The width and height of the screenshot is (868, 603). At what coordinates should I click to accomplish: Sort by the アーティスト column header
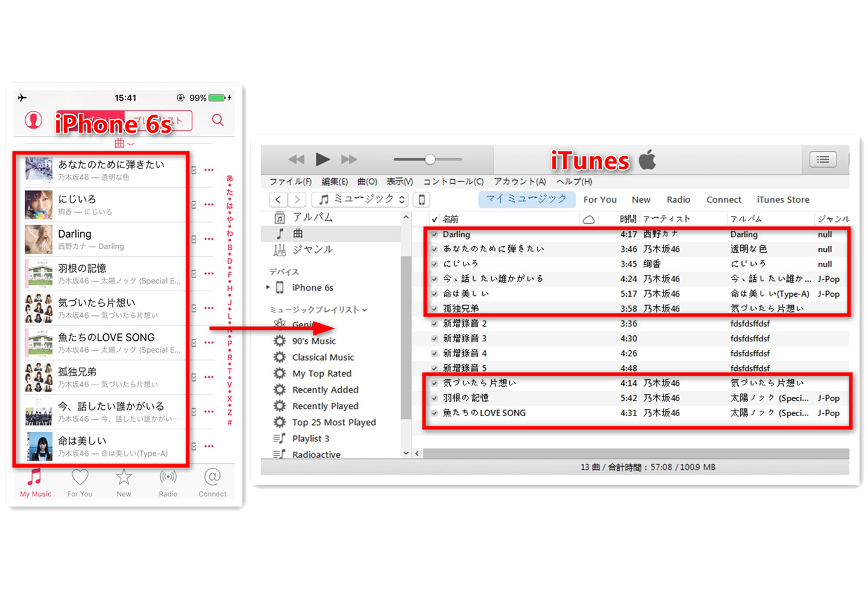pos(666,219)
